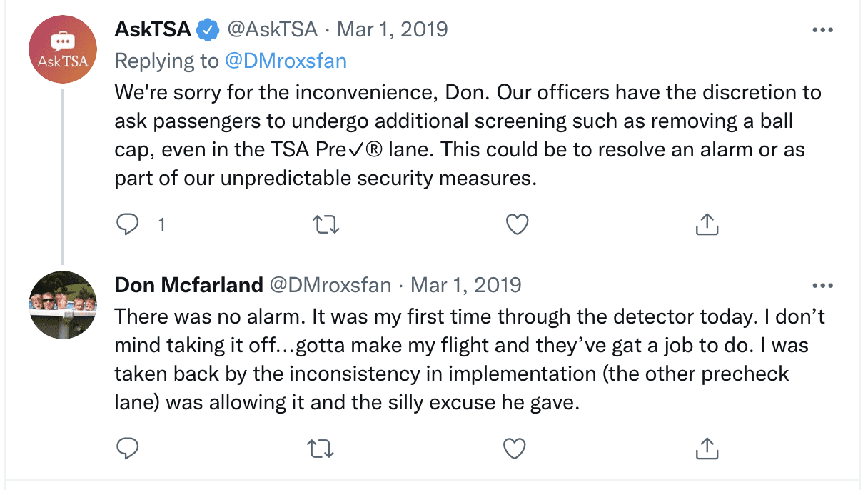Open the AskTSA display name
The image size is (868, 490).
pos(153,29)
